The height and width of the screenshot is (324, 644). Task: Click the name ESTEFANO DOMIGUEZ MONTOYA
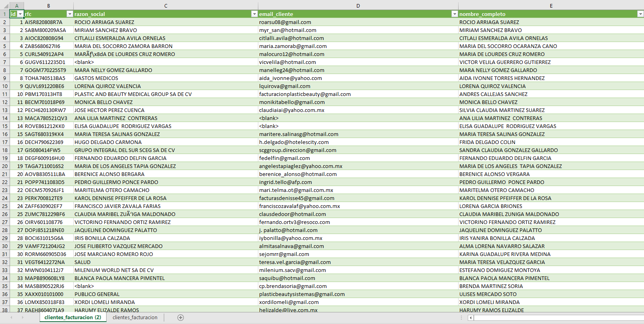pyautogui.click(x=551, y=270)
